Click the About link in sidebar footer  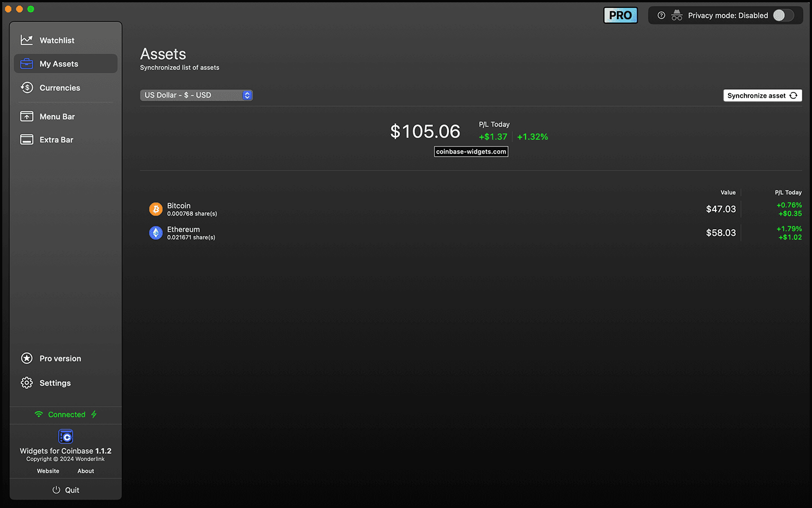point(86,471)
